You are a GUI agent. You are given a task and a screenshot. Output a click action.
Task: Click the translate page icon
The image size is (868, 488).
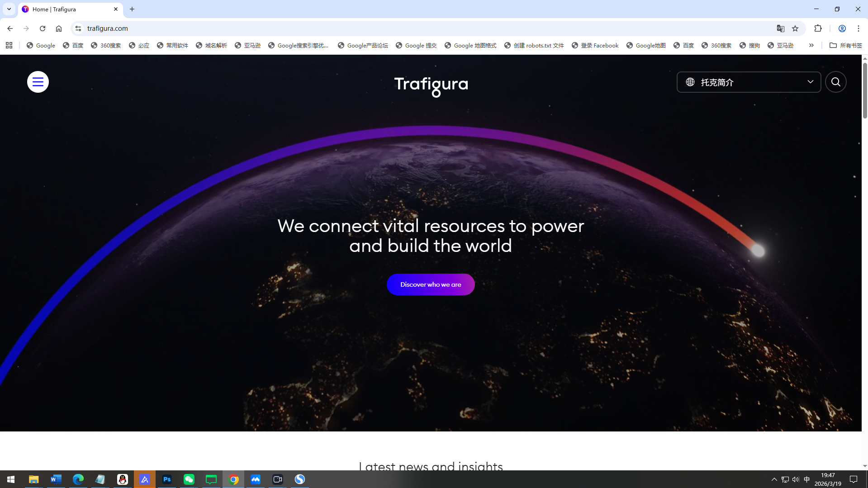(x=780, y=28)
